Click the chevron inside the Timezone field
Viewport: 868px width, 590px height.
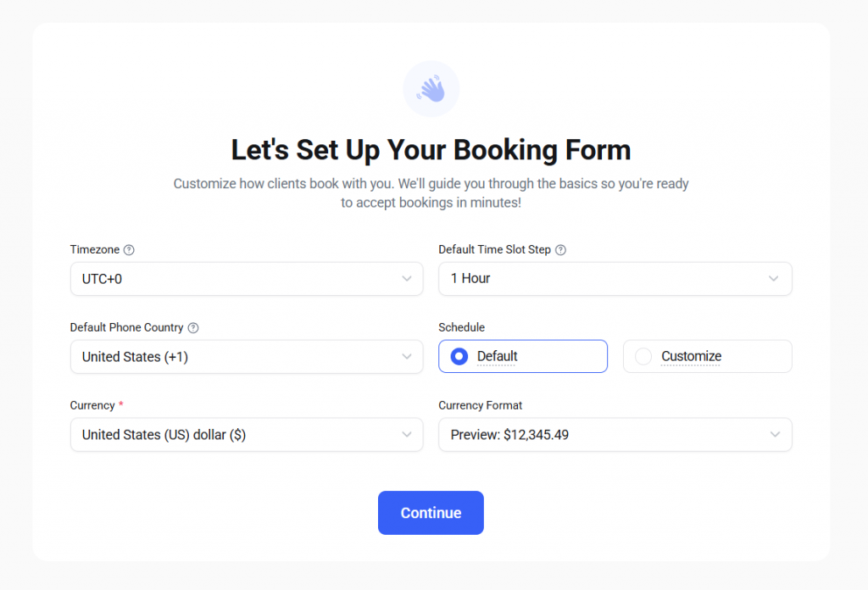[408, 279]
